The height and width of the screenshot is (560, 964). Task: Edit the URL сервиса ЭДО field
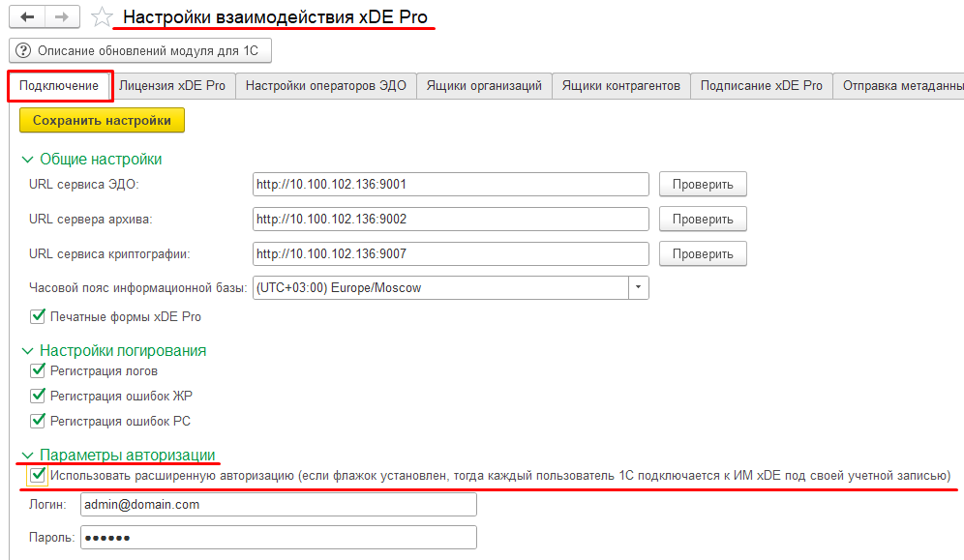point(451,184)
